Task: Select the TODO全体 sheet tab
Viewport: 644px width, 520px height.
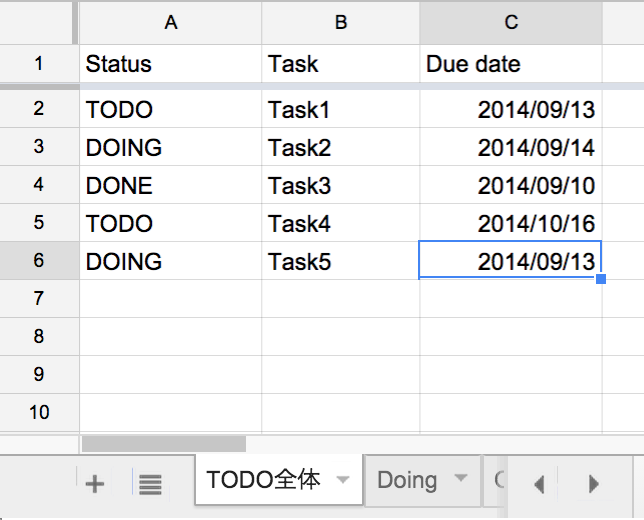Action: coord(263,480)
